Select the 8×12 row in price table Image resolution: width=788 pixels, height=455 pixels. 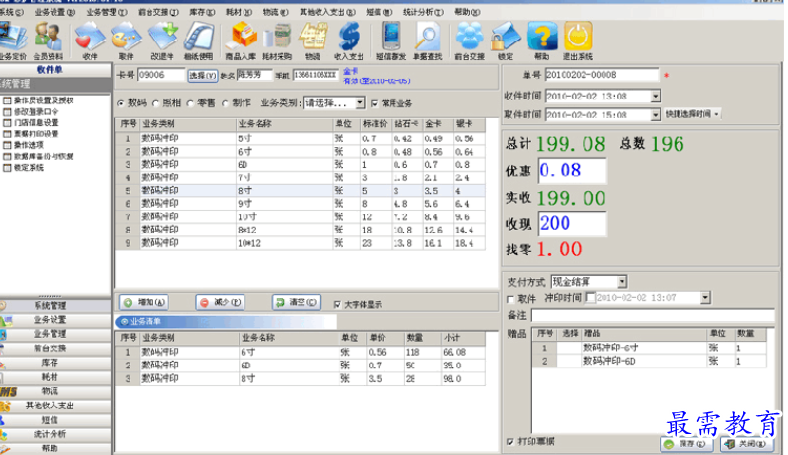(301, 230)
